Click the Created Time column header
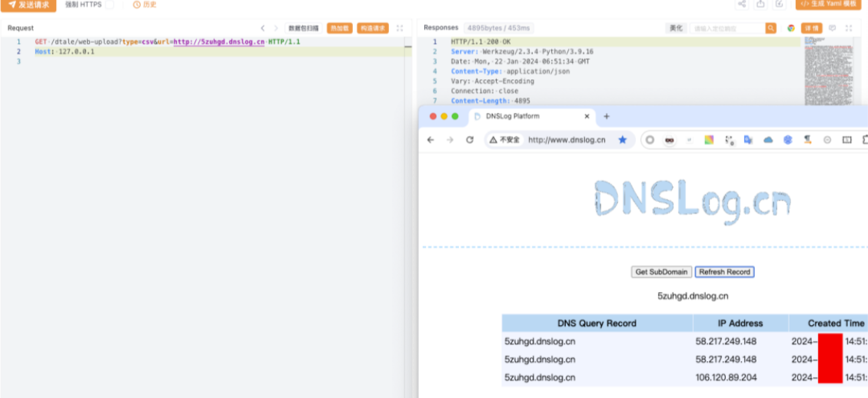Viewport: 868px width, 398px height. point(830,323)
